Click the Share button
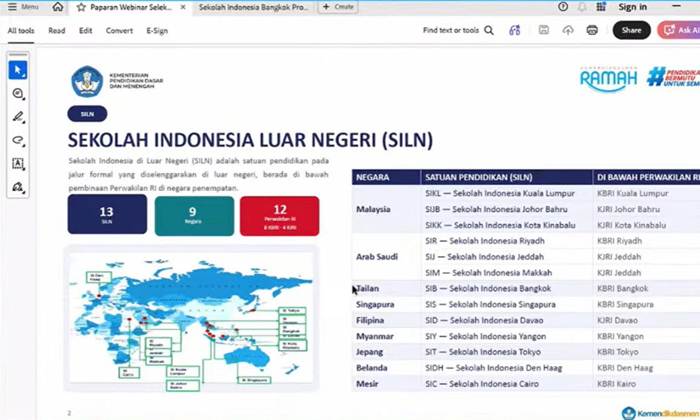 631,30
